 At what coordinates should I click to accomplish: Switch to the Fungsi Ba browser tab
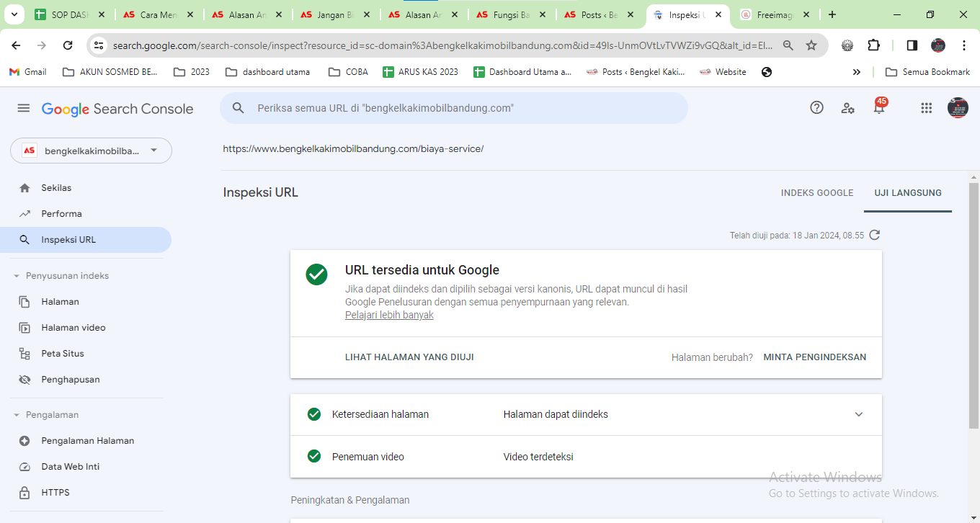tap(511, 14)
